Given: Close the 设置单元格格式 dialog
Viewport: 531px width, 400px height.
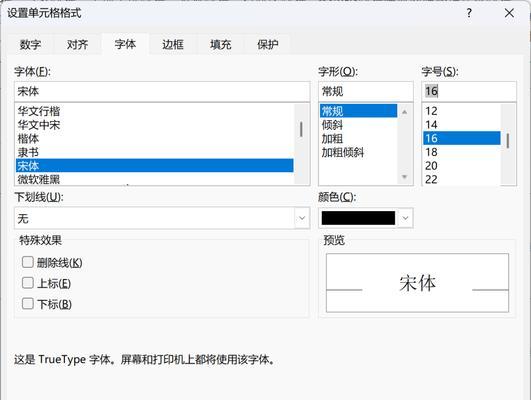Looking at the screenshot, I should 509,13.
